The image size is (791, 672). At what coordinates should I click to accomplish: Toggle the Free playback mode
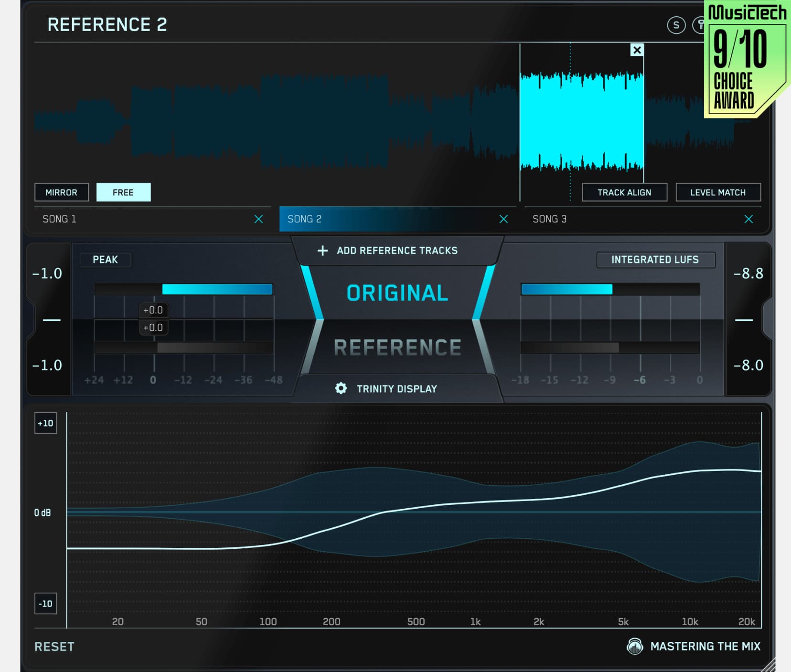pos(123,192)
